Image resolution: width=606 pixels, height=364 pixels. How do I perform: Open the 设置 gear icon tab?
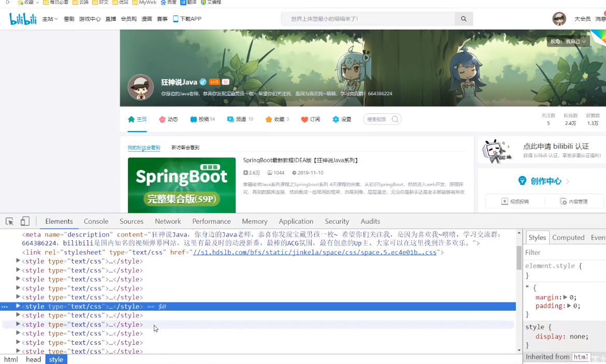click(336, 119)
